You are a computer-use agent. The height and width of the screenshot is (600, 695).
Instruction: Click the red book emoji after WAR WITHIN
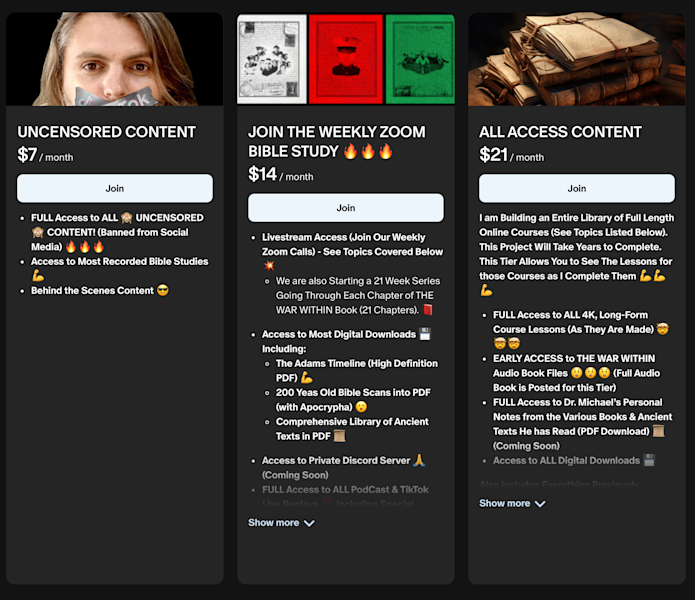pyautogui.click(x=428, y=309)
